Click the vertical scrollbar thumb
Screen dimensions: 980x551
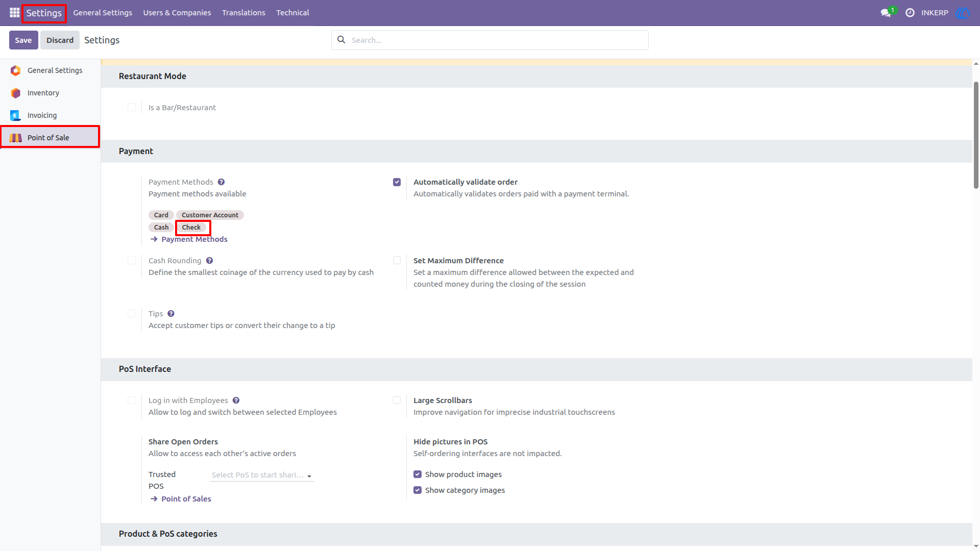click(x=976, y=135)
